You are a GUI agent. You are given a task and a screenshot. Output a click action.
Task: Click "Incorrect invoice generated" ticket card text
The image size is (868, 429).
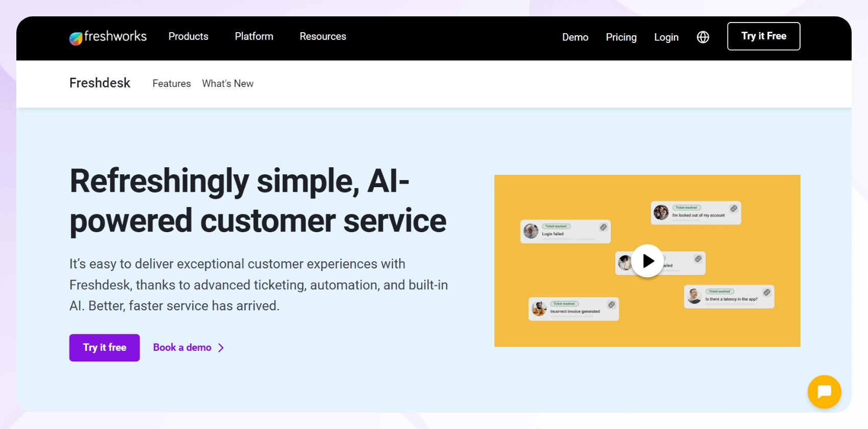click(575, 311)
